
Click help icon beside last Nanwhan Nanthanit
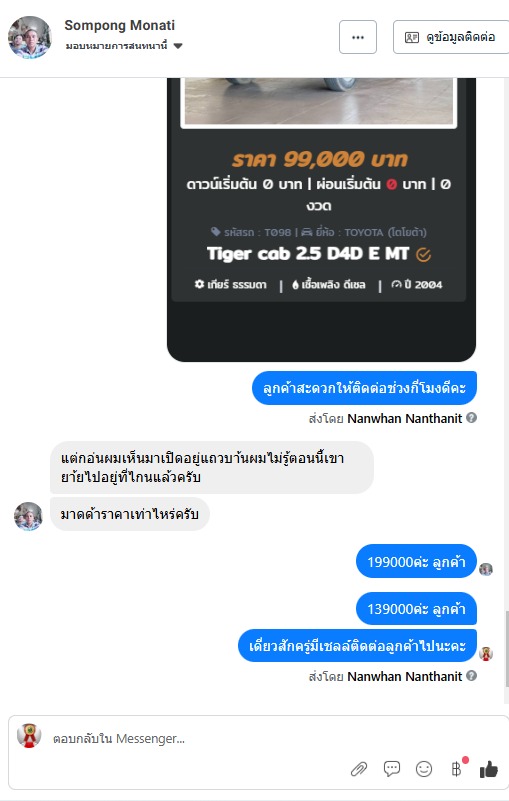(x=472, y=676)
